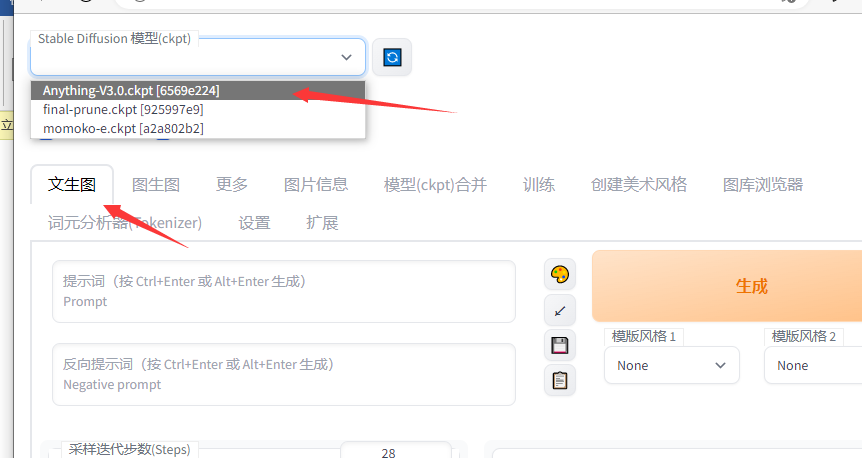This screenshot has width=862, height=458.
Task: Switch to the 图生图 tab
Action: click(156, 184)
